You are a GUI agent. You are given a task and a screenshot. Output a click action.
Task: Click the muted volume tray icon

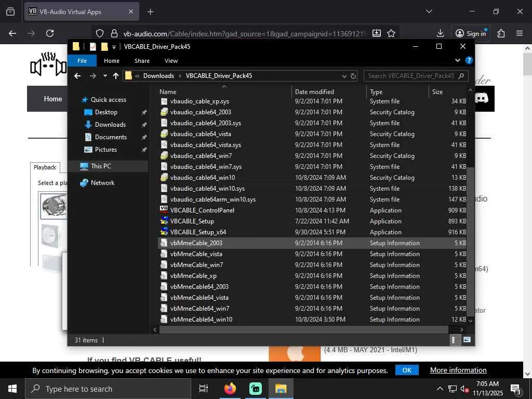point(464,389)
